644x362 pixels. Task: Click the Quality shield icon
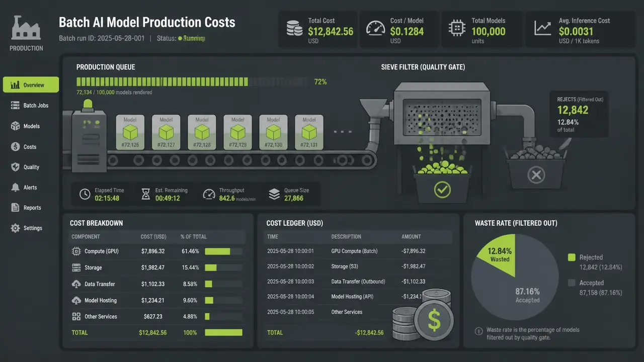click(x=15, y=167)
